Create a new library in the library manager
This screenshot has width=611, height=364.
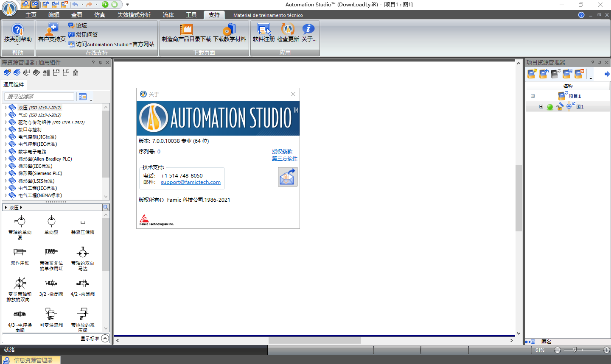(7, 72)
